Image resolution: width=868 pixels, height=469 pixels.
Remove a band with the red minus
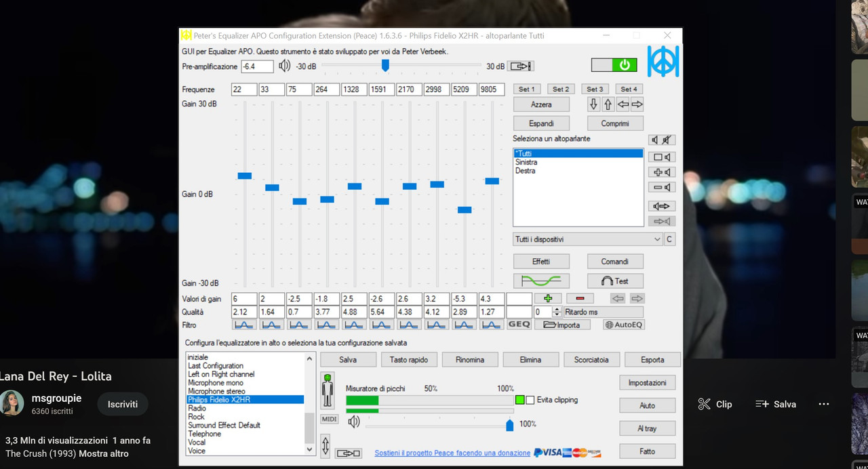point(580,298)
